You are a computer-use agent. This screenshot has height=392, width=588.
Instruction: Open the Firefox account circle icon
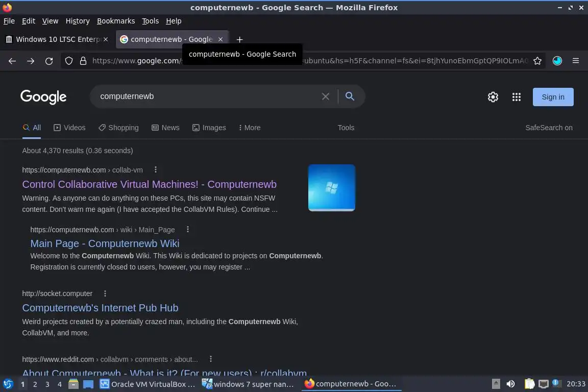557,61
